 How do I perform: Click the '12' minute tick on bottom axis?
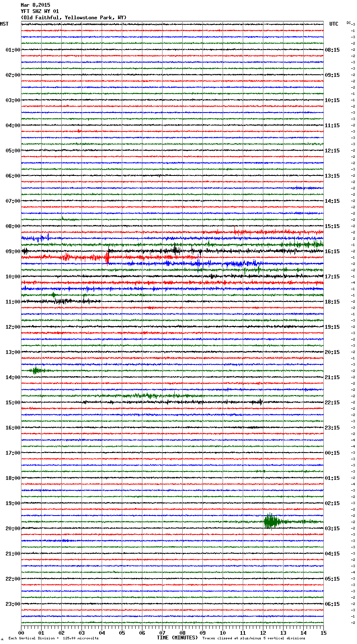[263, 633]
